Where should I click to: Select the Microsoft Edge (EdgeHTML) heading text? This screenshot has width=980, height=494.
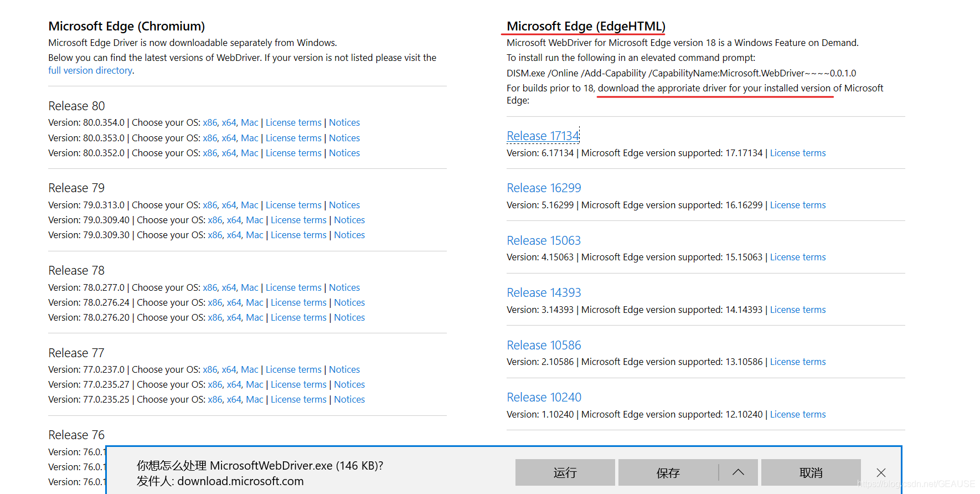tap(586, 26)
